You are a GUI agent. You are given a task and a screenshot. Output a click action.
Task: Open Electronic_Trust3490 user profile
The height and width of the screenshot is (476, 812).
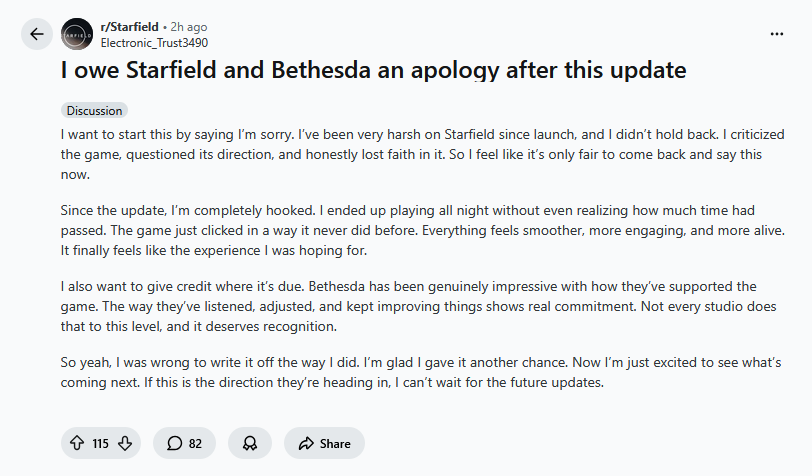point(155,43)
